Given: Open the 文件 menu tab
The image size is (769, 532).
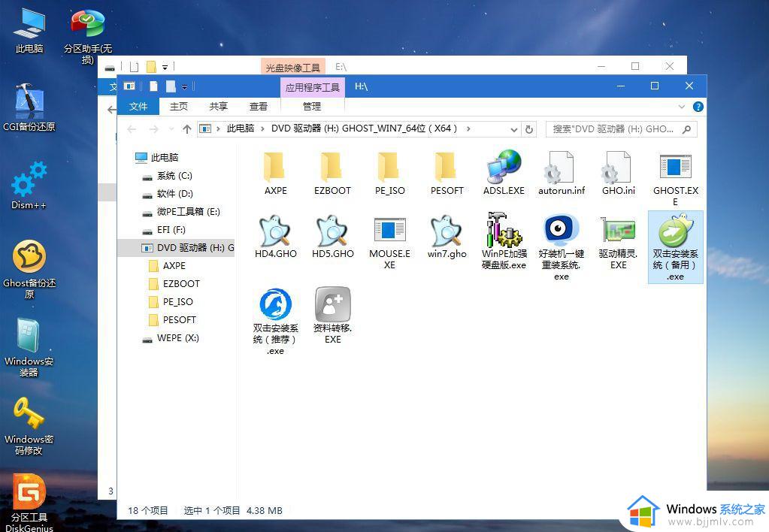Looking at the screenshot, I should (x=138, y=107).
